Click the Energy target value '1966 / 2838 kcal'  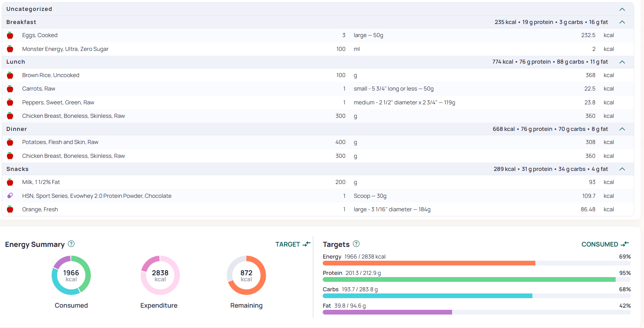[x=365, y=257]
